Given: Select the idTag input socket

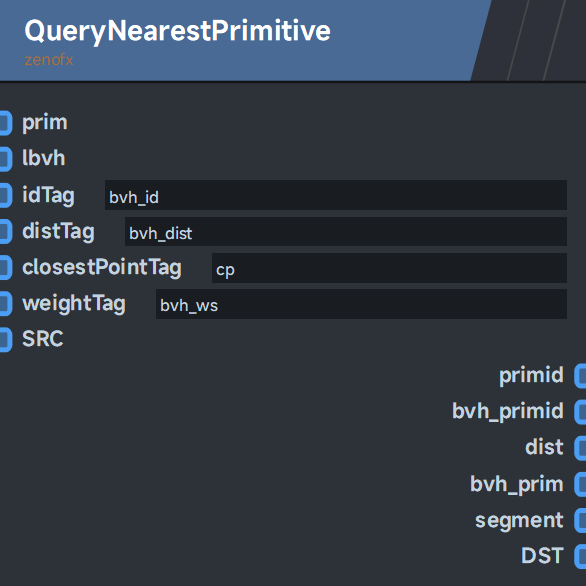Looking at the screenshot, I should pyautogui.click(x=6, y=195).
